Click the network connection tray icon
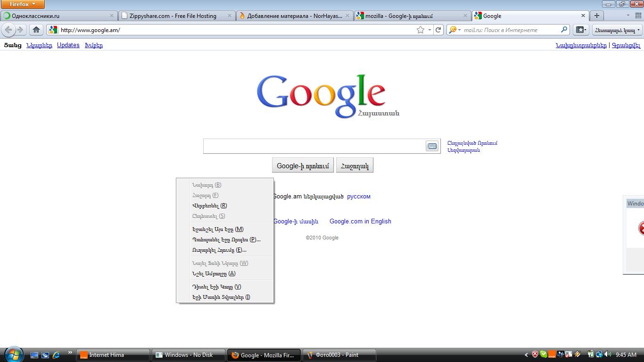644x362 pixels. 599,354
